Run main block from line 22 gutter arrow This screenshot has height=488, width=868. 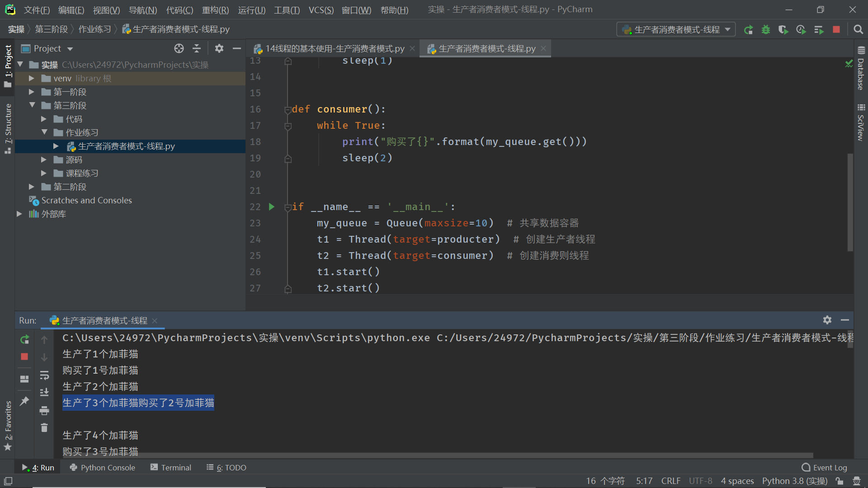272,206
